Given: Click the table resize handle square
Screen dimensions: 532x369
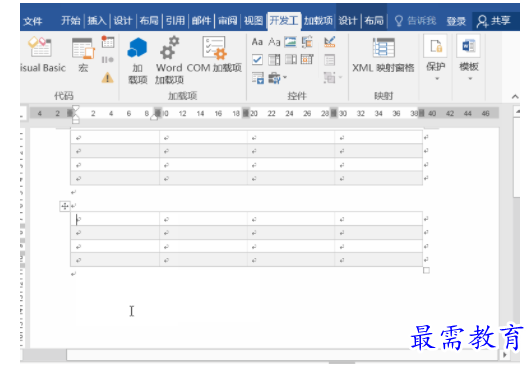Looking at the screenshot, I should 426,270.
